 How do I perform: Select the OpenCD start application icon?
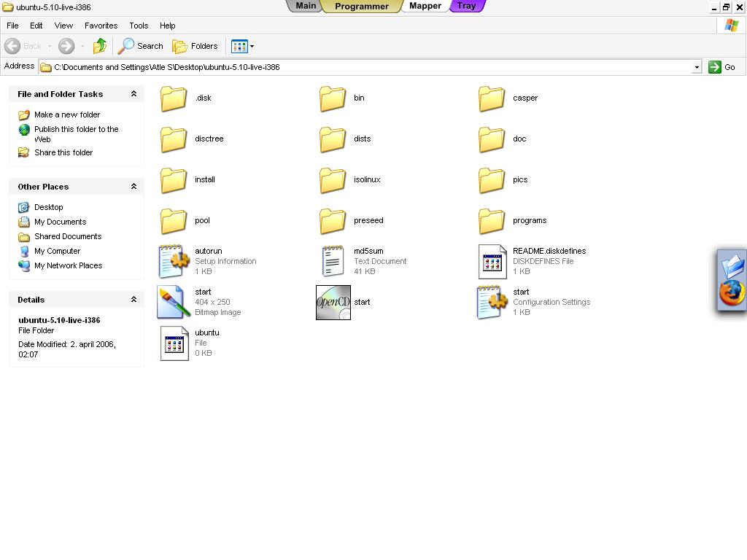pyautogui.click(x=333, y=303)
